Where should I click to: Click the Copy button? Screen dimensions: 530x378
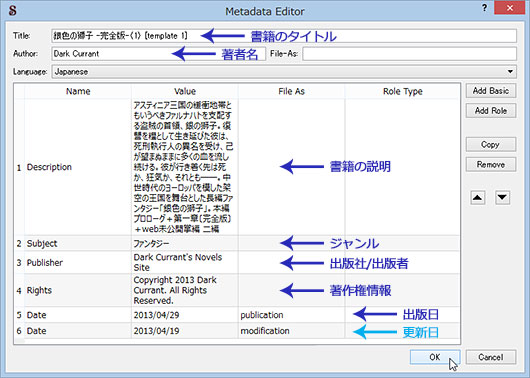click(x=491, y=144)
